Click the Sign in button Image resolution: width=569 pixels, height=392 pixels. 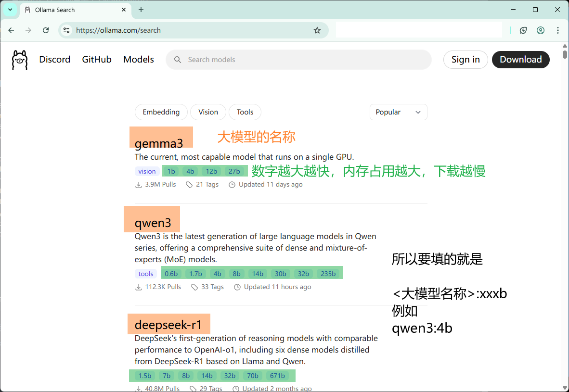[x=466, y=60]
